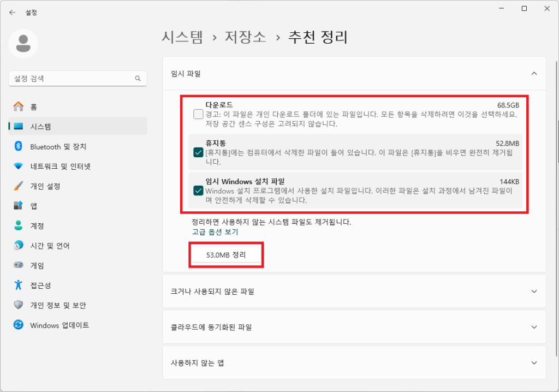Click the 게임 controller icon
Viewport: 559px width, 392px height.
18,265
